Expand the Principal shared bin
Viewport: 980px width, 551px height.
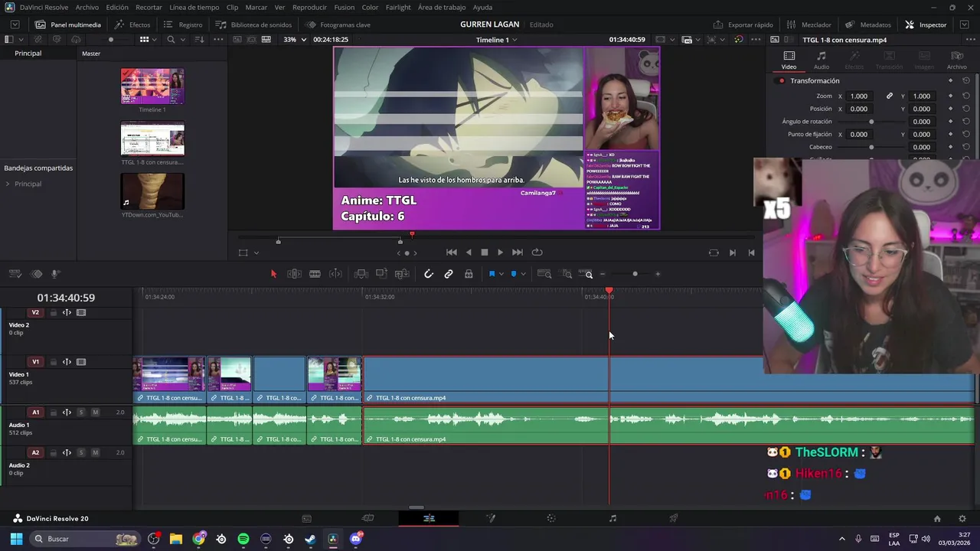point(8,184)
